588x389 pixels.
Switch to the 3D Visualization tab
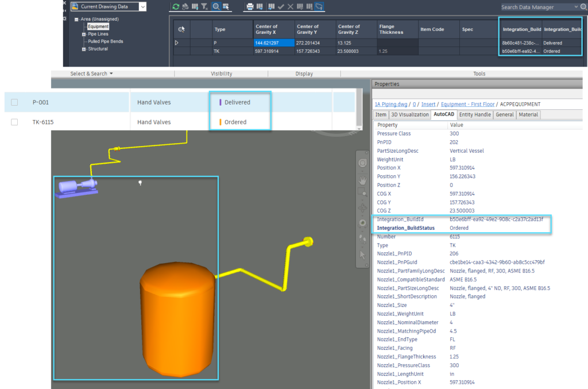(x=410, y=115)
